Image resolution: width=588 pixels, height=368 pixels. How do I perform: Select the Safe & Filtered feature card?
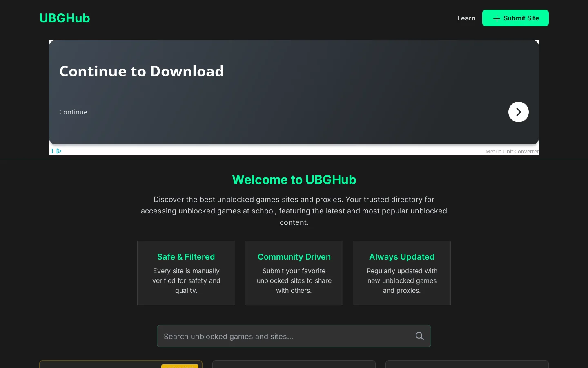(x=186, y=273)
